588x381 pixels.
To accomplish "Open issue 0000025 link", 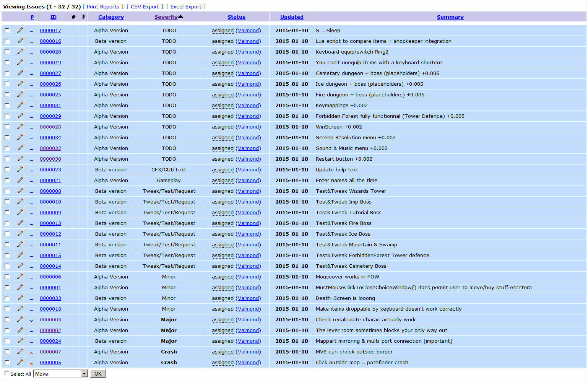I will [x=50, y=94].
